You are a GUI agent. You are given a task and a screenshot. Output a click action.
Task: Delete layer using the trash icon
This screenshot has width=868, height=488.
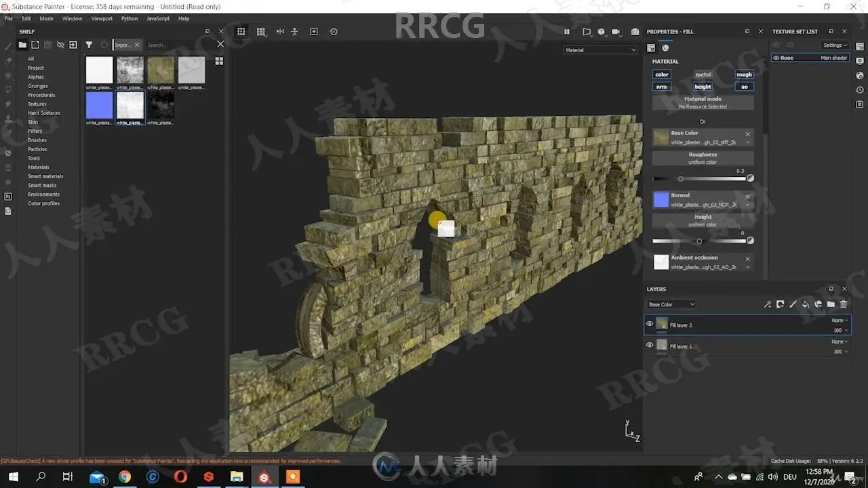(x=844, y=304)
